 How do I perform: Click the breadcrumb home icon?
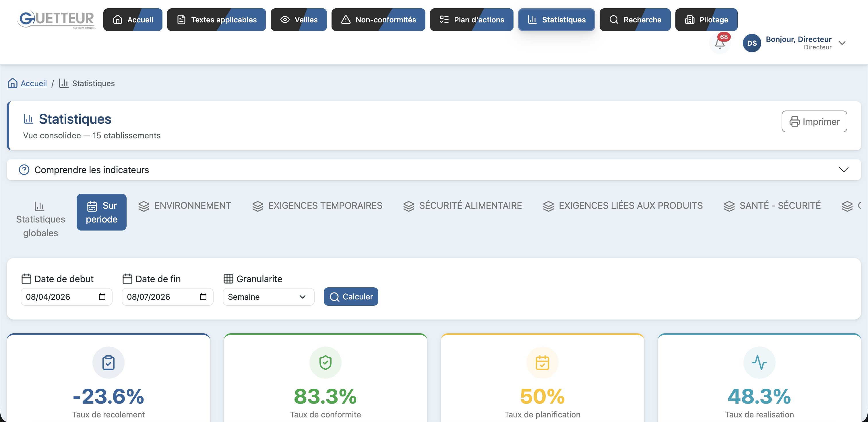click(12, 83)
